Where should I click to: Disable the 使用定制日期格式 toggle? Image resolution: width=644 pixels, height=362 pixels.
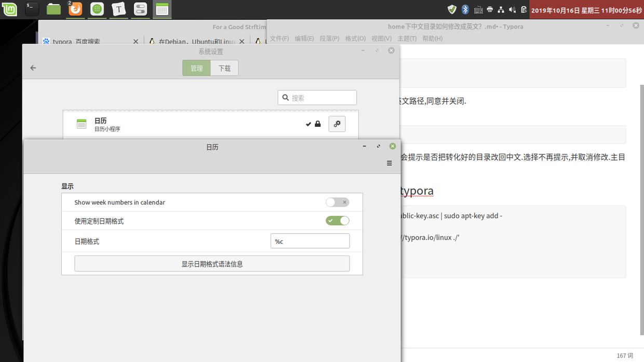coord(337,220)
